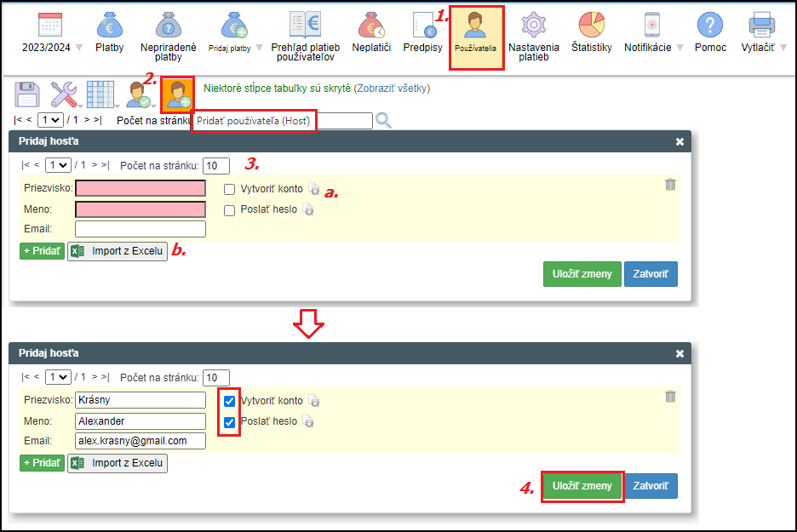
Task: Click the magnifier search icon
Action: 383,121
